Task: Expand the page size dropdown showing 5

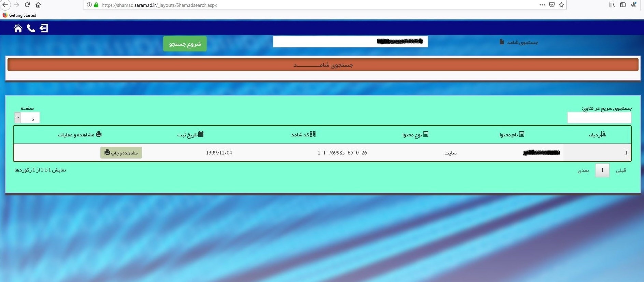Action: click(x=18, y=118)
